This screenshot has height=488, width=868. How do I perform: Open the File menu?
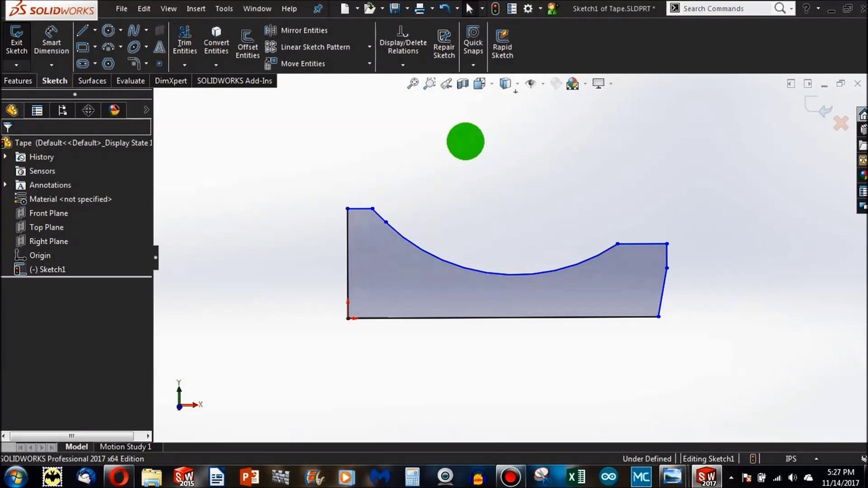121,9
